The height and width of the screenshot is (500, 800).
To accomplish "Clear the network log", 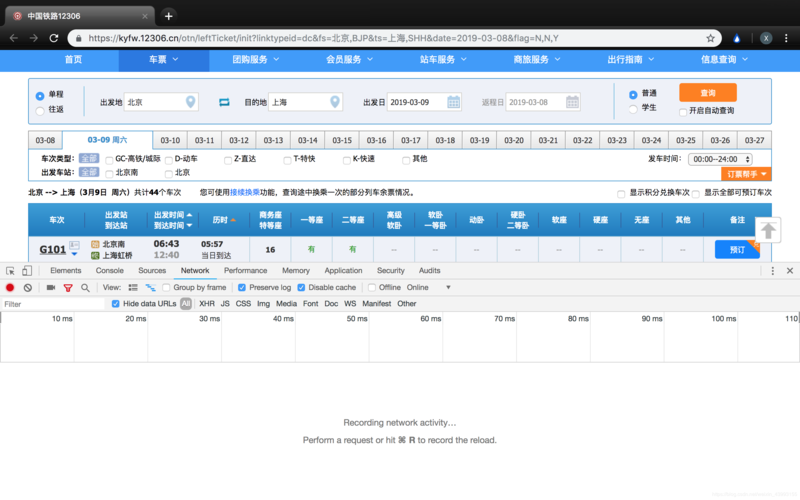I will [28, 288].
